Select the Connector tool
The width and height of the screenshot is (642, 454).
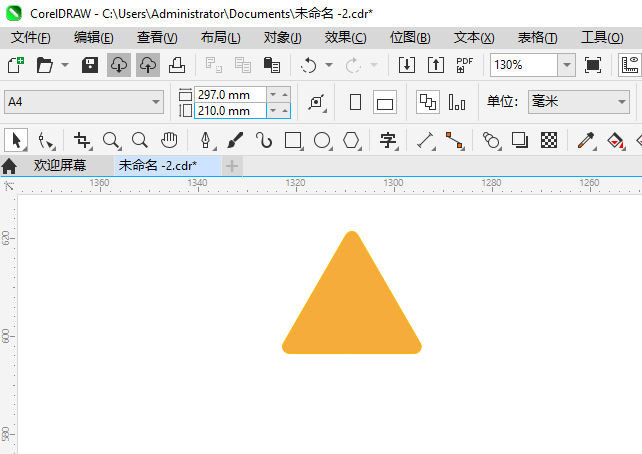pos(454,140)
